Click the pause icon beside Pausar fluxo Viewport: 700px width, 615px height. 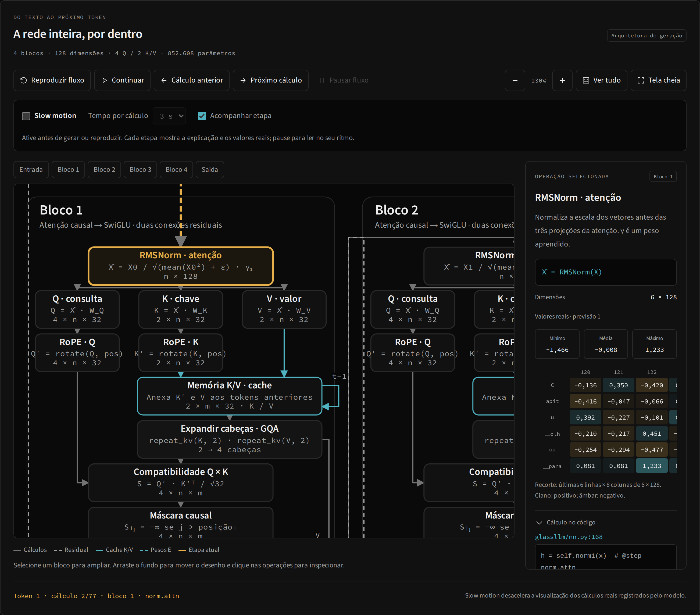[x=322, y=80]
